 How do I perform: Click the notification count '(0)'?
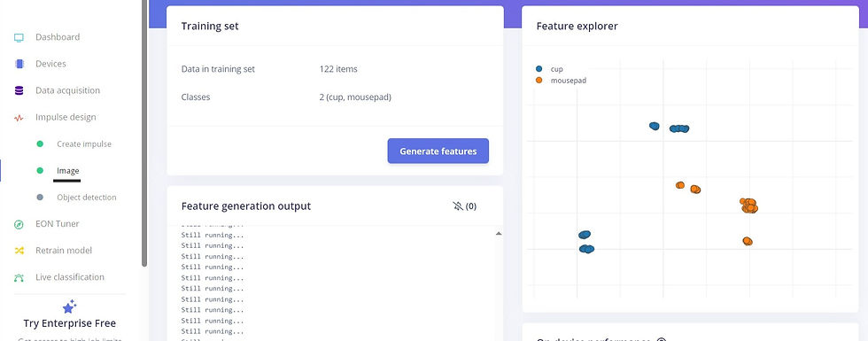point(470,206)
